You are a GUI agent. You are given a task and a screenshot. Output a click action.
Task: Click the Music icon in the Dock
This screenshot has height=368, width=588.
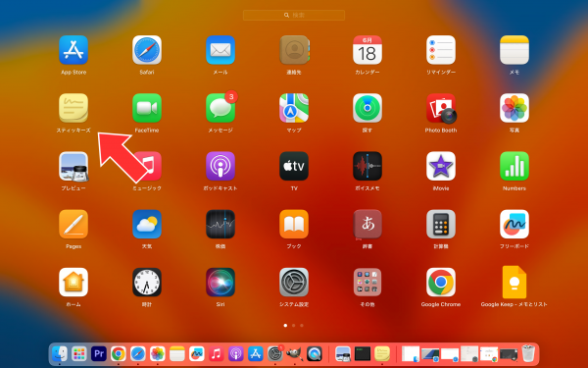click(x=216, y=353)
